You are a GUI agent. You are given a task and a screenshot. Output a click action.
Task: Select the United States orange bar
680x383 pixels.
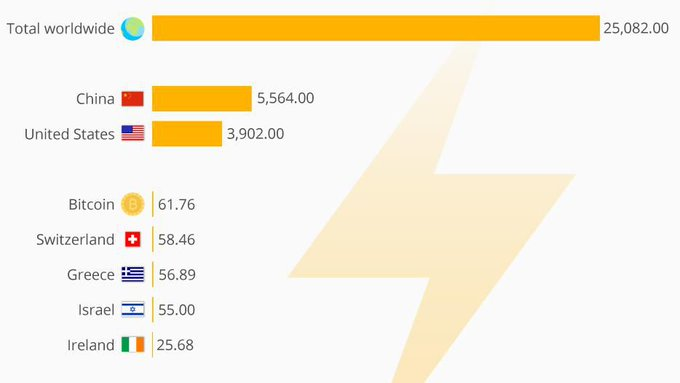187,134
